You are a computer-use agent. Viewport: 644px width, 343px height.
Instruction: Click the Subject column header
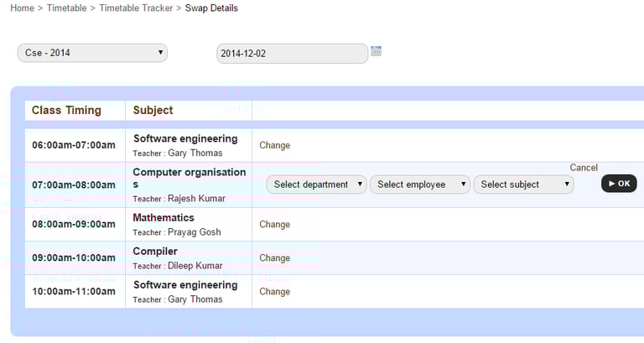153,110
